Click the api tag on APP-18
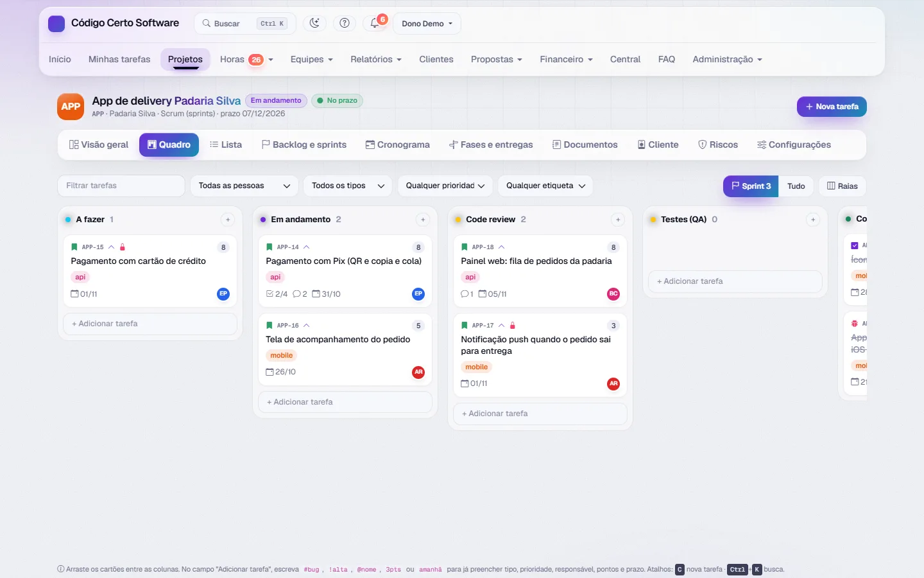The image size is (924, 578). pos(470,277)
